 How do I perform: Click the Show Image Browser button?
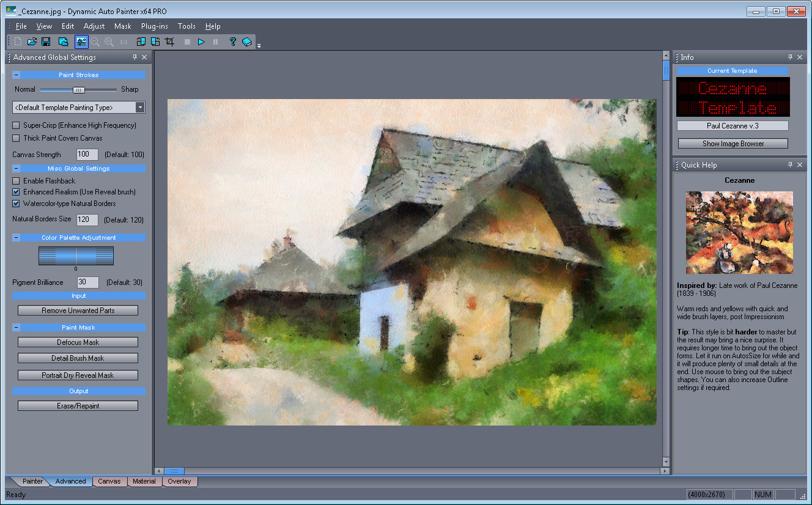click(733, 144)
